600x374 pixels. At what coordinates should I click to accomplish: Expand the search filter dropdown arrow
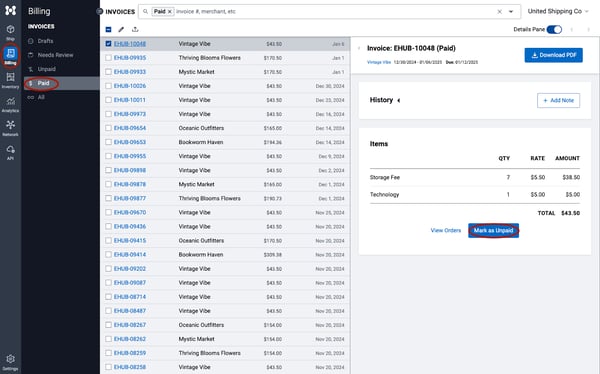511,11
